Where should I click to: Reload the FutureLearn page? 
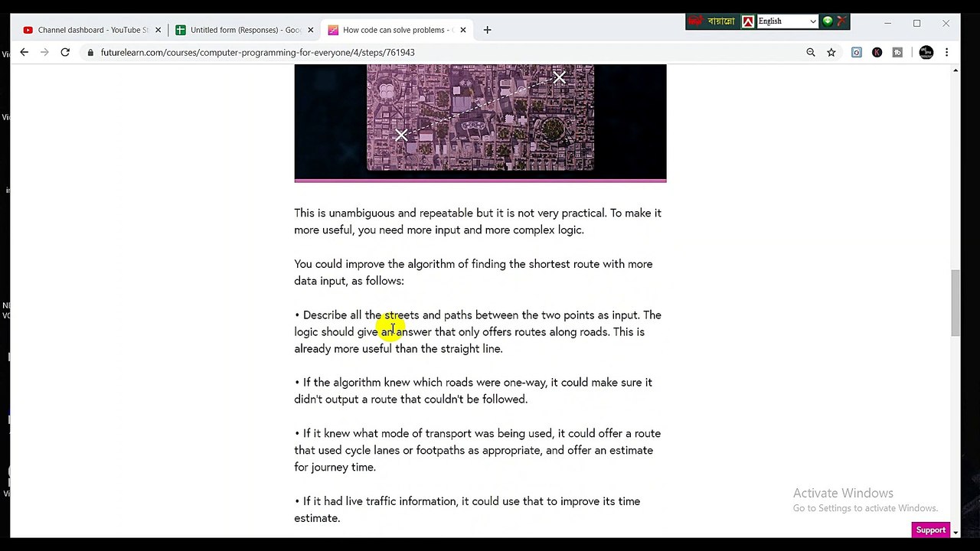point(65,52)
